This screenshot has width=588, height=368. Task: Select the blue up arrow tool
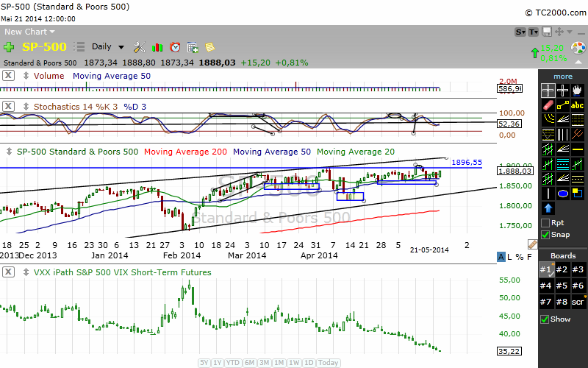[548, 208]
